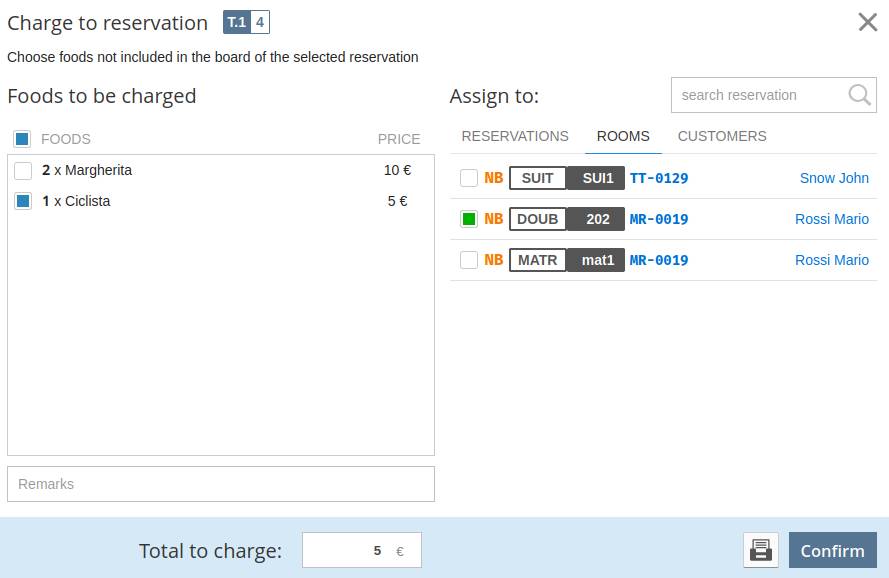Open the ROOMS tab

point(623,136)
